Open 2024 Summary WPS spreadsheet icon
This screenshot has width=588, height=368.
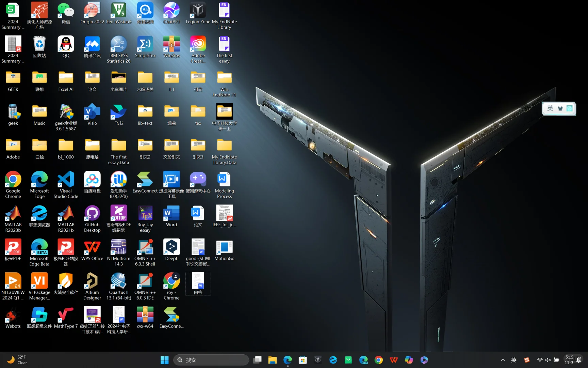point(13,16)
